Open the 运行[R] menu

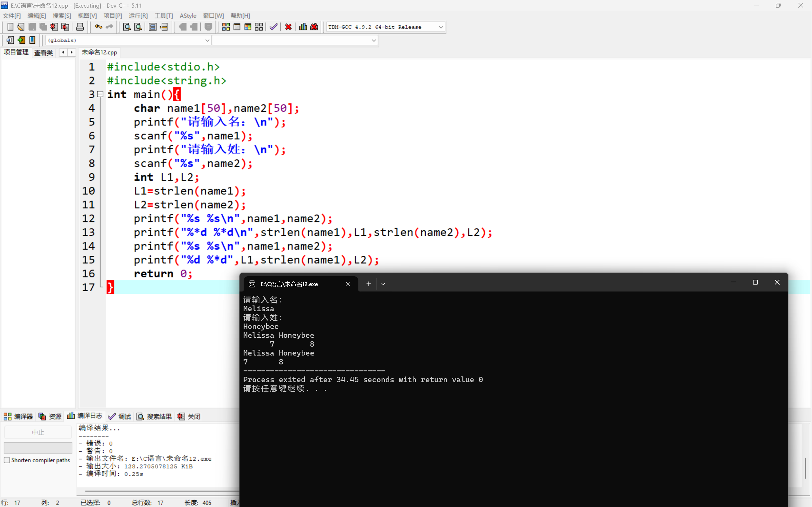pos(138,16)
